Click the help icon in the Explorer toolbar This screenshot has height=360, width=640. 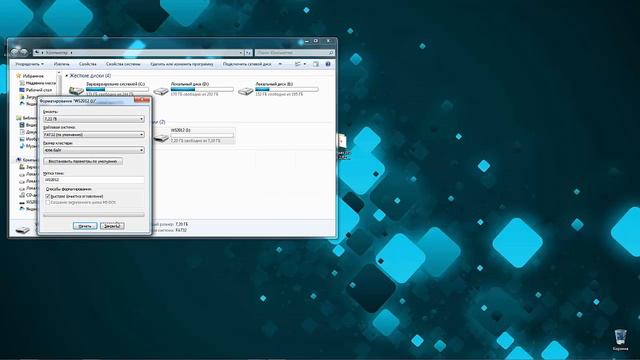328,64
